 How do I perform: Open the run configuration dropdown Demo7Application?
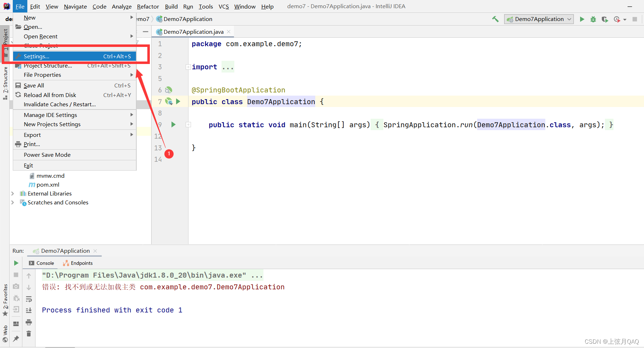pyautogui.click(x=539, y=19)
